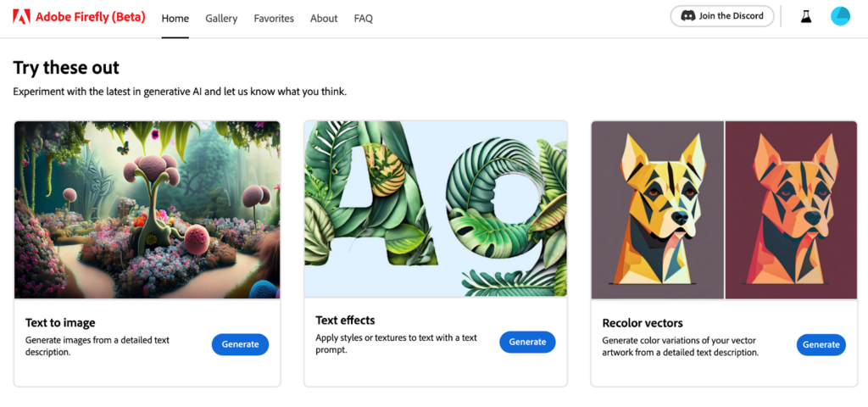Click Generate under Recolor vectors
This screenshot has width=868, height=407.
(821, 344)
